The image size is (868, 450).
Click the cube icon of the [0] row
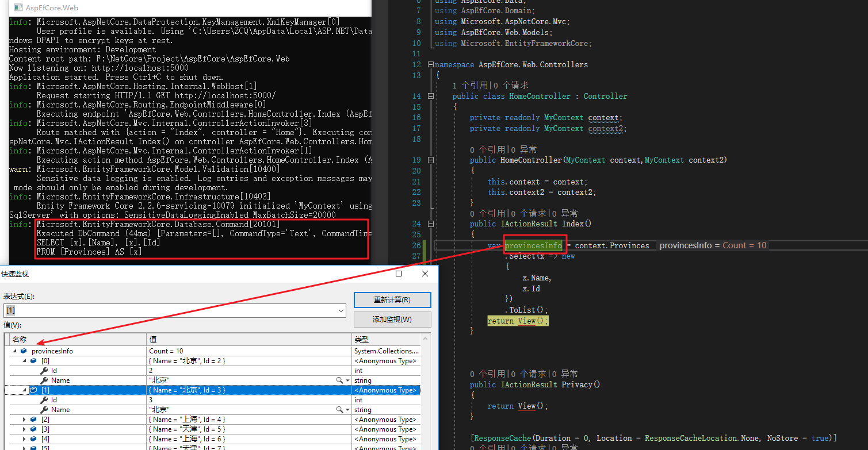(x=33, y=360)
